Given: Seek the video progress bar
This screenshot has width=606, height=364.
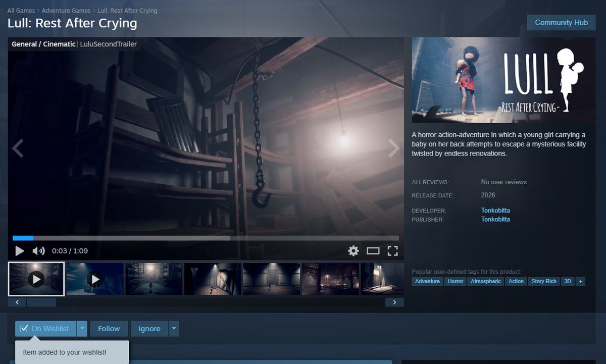Looking at the screenshot, I should [206, 238].
